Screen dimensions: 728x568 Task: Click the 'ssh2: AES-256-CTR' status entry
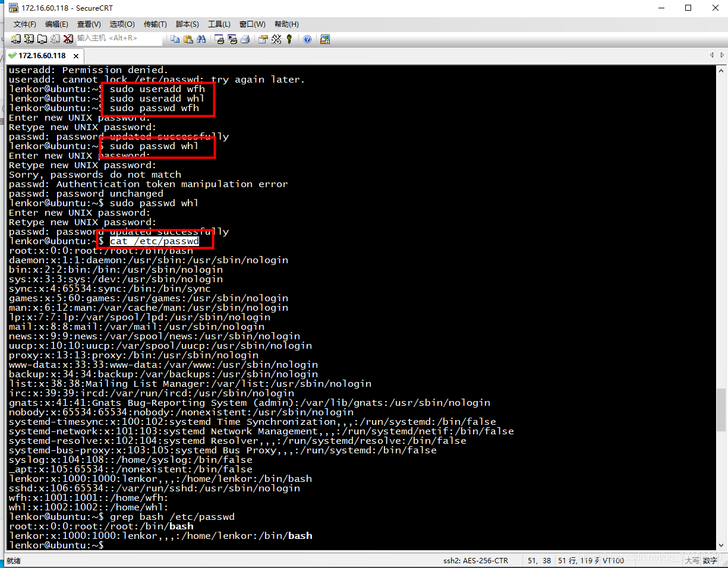click(x=475, y=560)
